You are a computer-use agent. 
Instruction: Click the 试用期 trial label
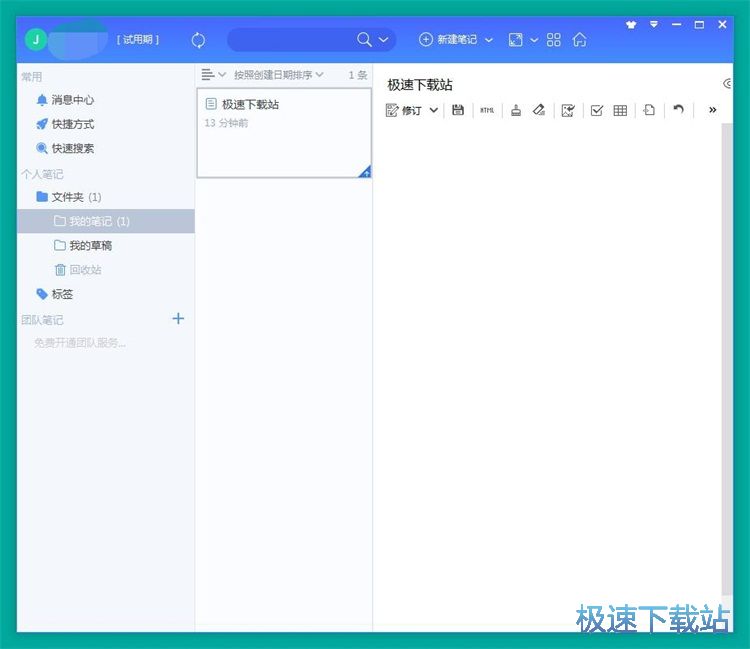point(138,40)
